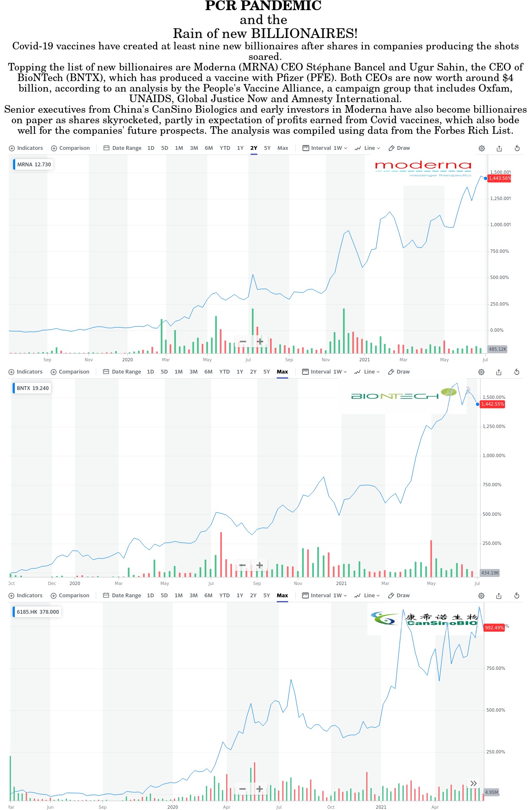Screen dimensions: 532x810
Task: Expand Line chart type on MRNA chart
Action: 367,148
